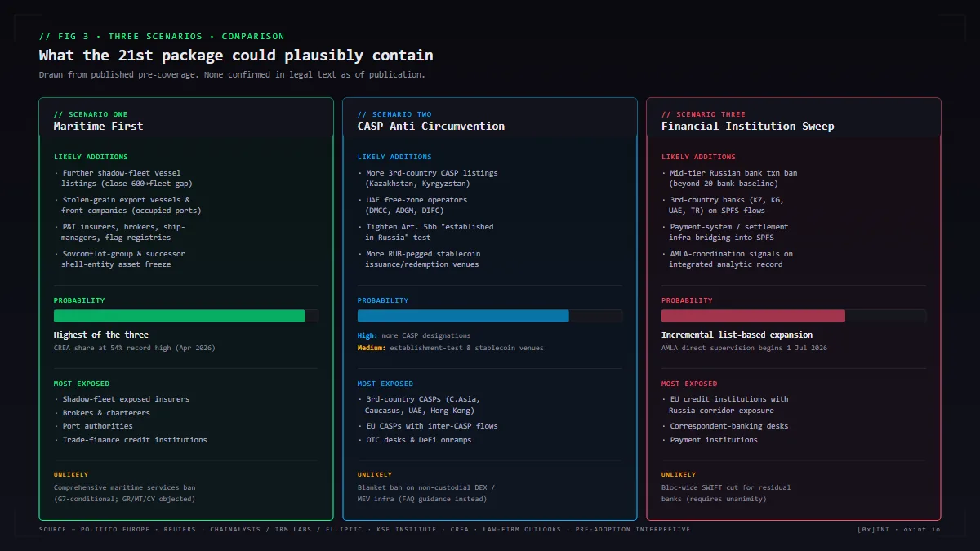Click 'AMLA-coordination signals' bullet
980x551 pixels.
coord(728,259)
